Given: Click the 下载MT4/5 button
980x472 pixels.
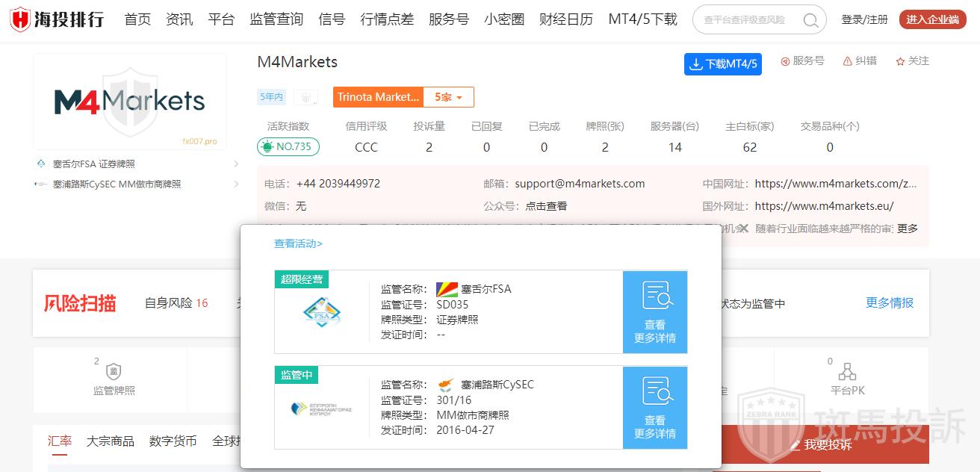Looking at the screenshot, I should pyautogui.click(x=722, y=64).
